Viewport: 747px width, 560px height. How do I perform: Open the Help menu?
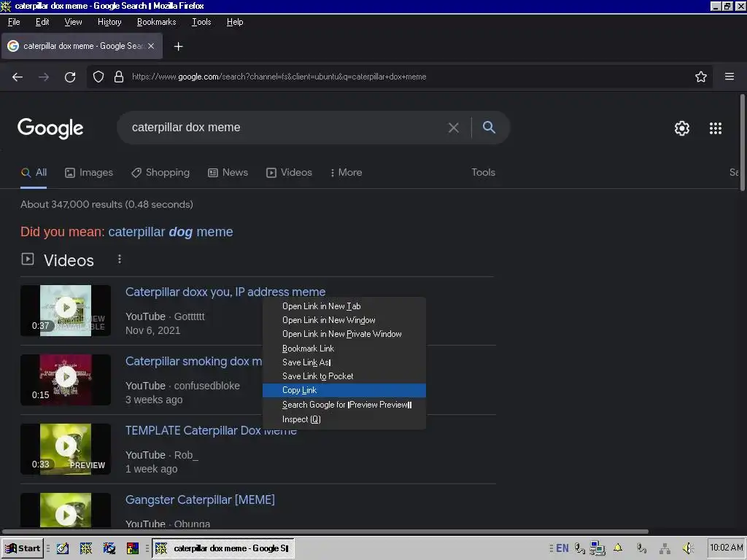(235, 22)
